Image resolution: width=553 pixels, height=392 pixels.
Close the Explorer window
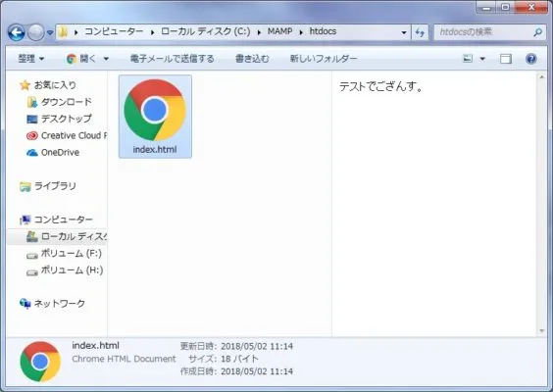pos(531,7)
